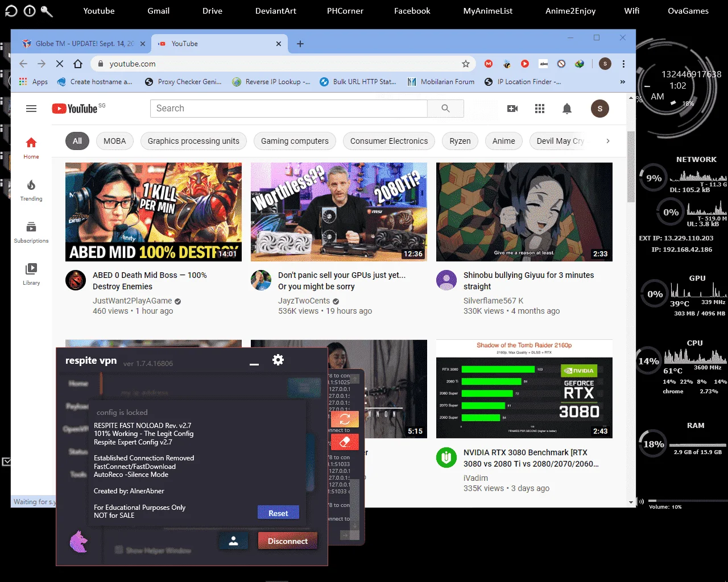Click the MyAnimeList shortcut in the top bar

[x=488, y=11]
